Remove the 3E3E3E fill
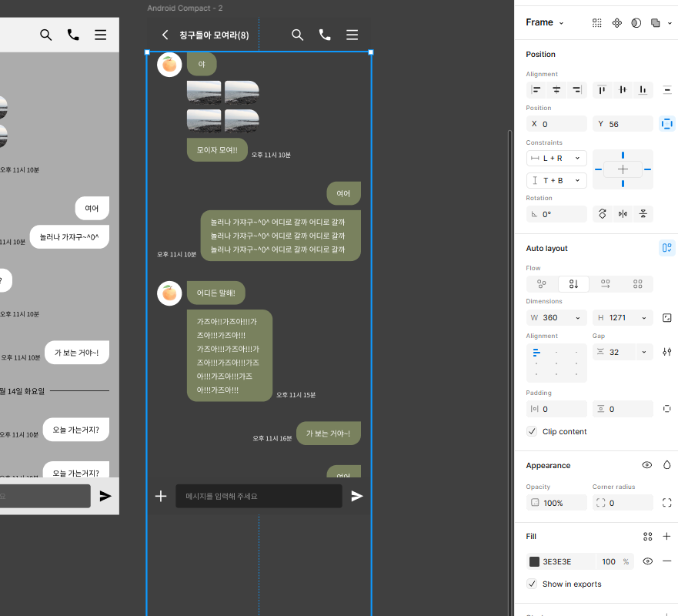Screen dimensions: 678x616 point(667,561)
